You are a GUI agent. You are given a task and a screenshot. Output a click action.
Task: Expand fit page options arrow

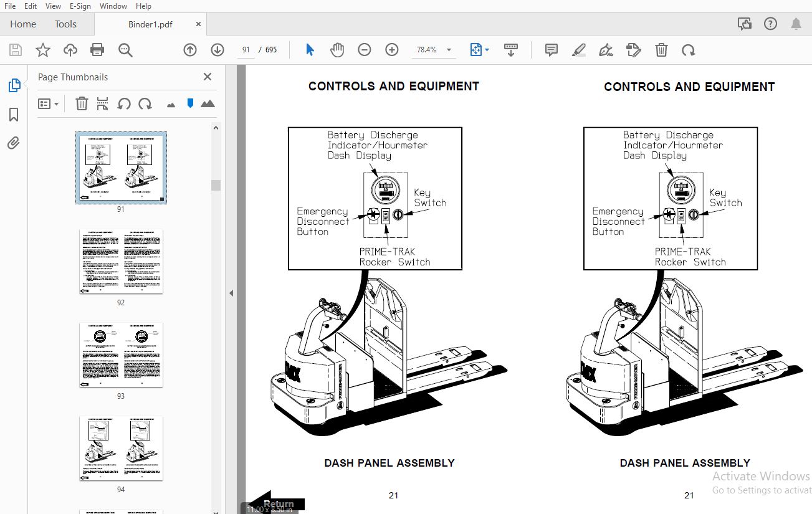[487, 50]
